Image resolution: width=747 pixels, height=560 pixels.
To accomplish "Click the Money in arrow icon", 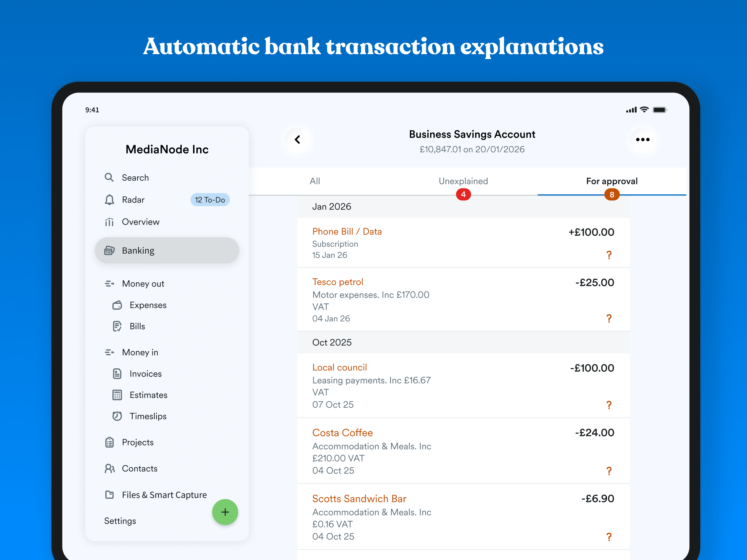I will (x=109, y=352).
